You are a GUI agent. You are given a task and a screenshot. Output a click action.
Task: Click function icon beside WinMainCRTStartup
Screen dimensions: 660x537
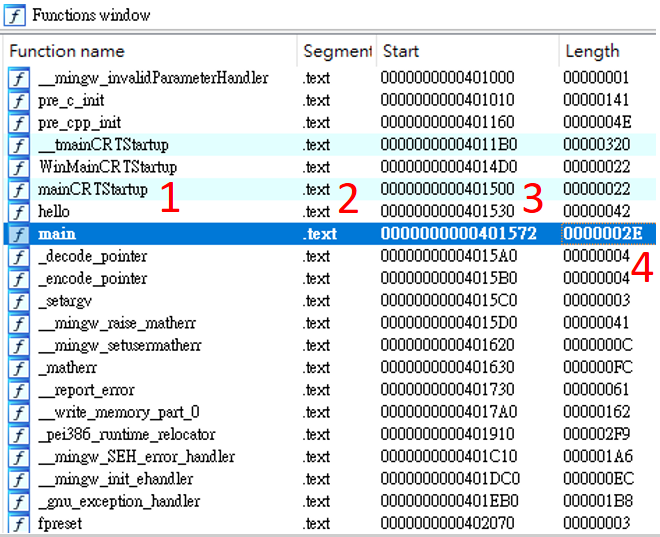click(x=19, y=167)
